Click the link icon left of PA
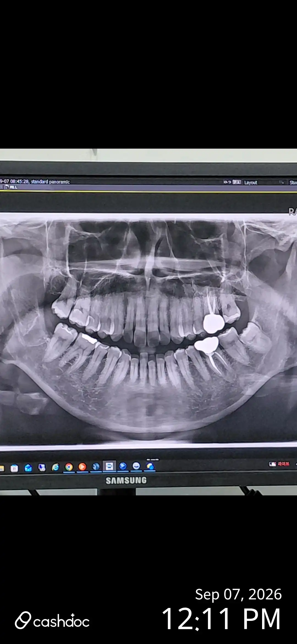297x644 pixels. tap(227, 182)
